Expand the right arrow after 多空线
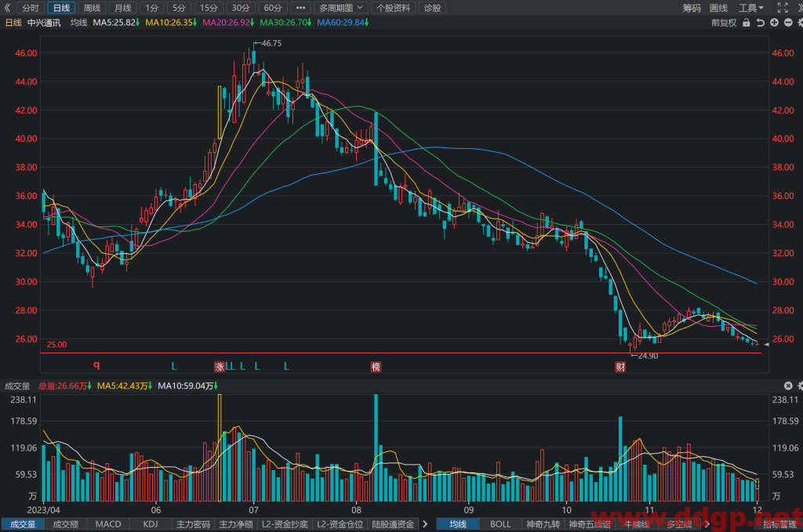The image size is (803, 532). click(707, 524)
